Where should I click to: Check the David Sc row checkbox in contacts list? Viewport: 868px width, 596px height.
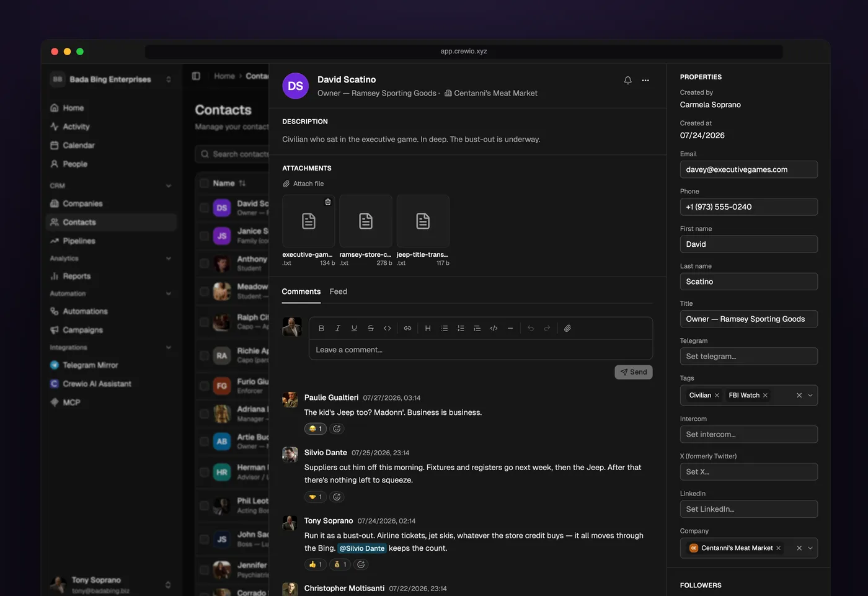(204, 208)
